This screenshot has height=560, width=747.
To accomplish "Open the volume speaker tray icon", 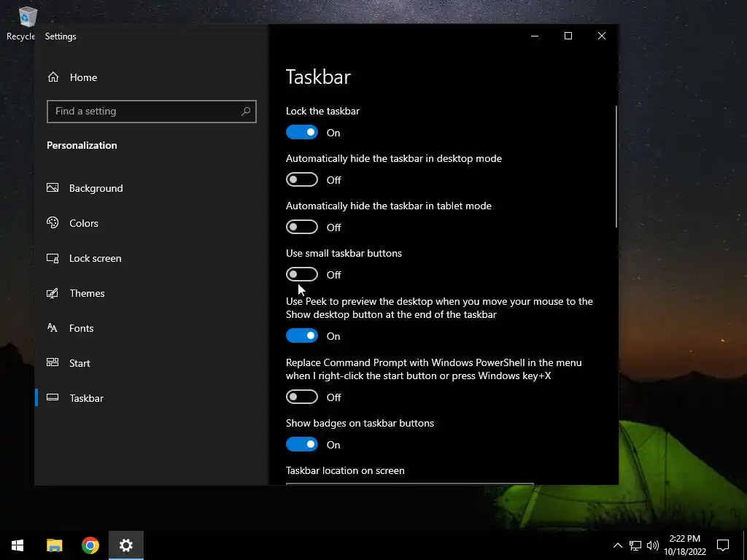I will tap(653, 545).
